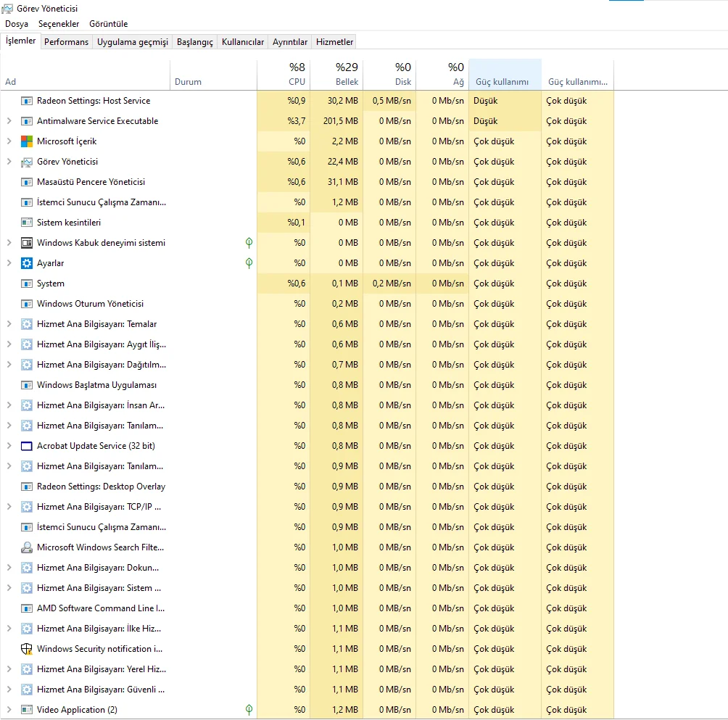Click the Acrobat Update Service icon
The image size is (728, 720).
(x=27, y=446)
